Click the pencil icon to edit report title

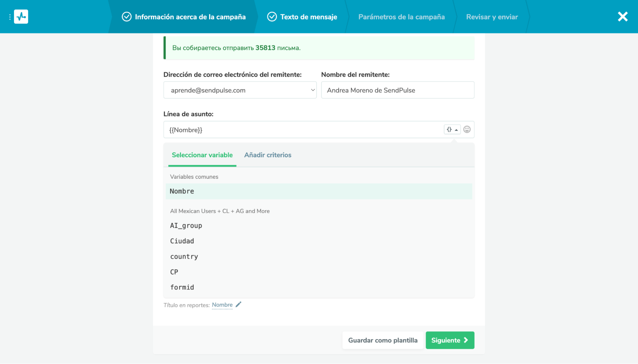tap(238, 305)
